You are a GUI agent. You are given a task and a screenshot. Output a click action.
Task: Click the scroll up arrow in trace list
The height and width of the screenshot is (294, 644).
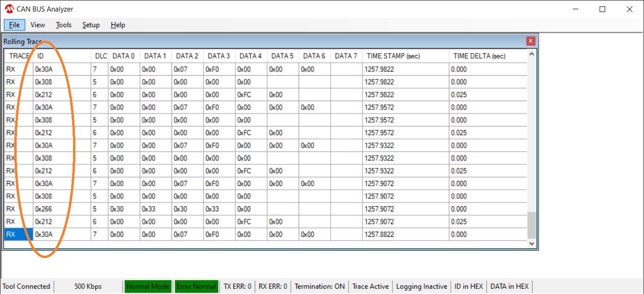pyautogui.click(x=531, y=54)
